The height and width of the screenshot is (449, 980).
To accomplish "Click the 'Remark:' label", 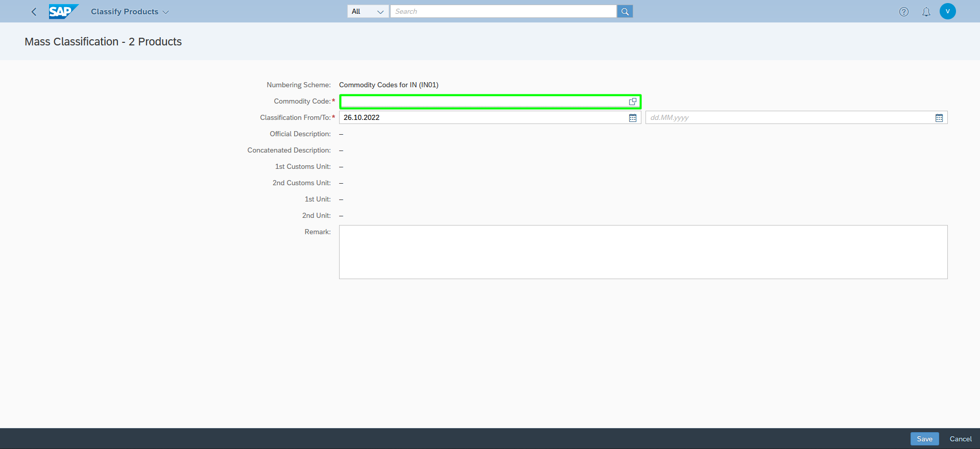I will 318,232.
